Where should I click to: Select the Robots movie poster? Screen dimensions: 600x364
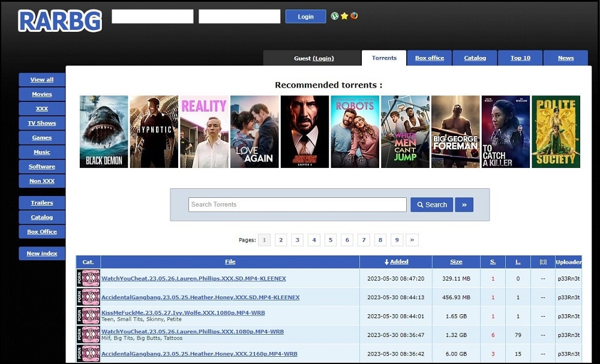coord(355,131)
